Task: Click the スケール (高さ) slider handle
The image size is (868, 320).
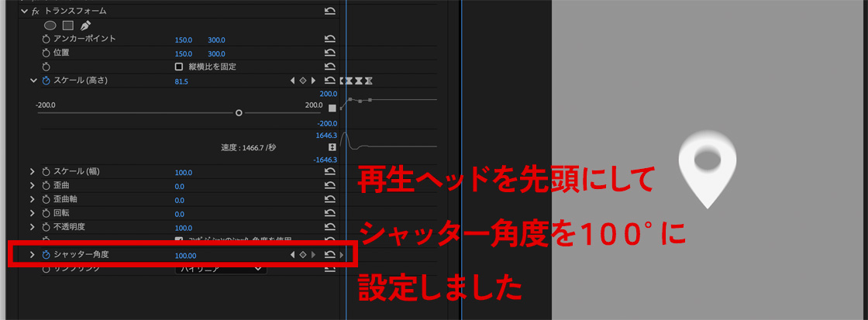Action: (x=239, y=112)
